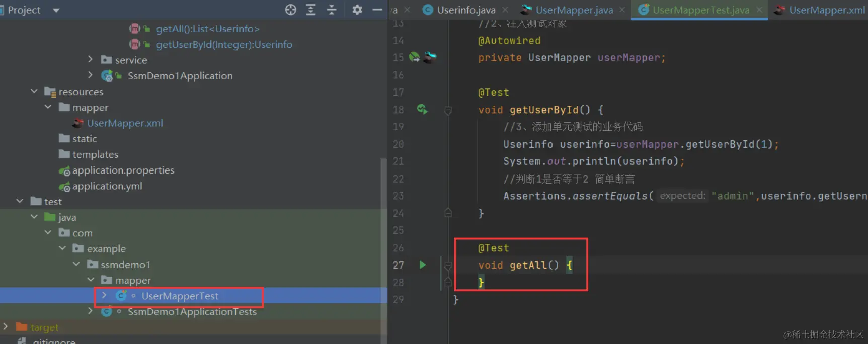
Task: Click the application.properties Spring icon
Action: click(x=64, y=170)
